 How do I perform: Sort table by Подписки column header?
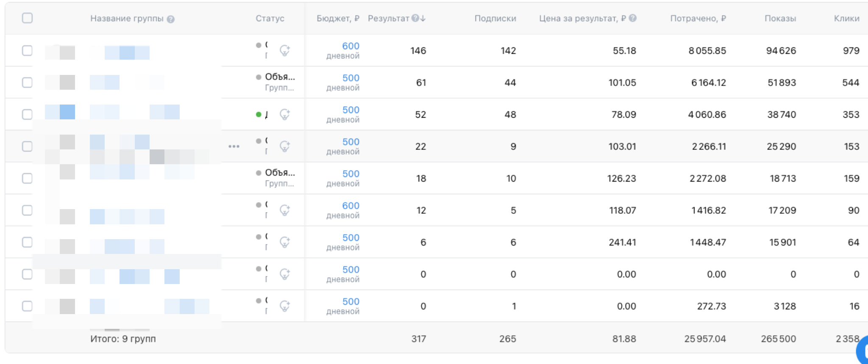pyautogui.click(x=495, y=19)
